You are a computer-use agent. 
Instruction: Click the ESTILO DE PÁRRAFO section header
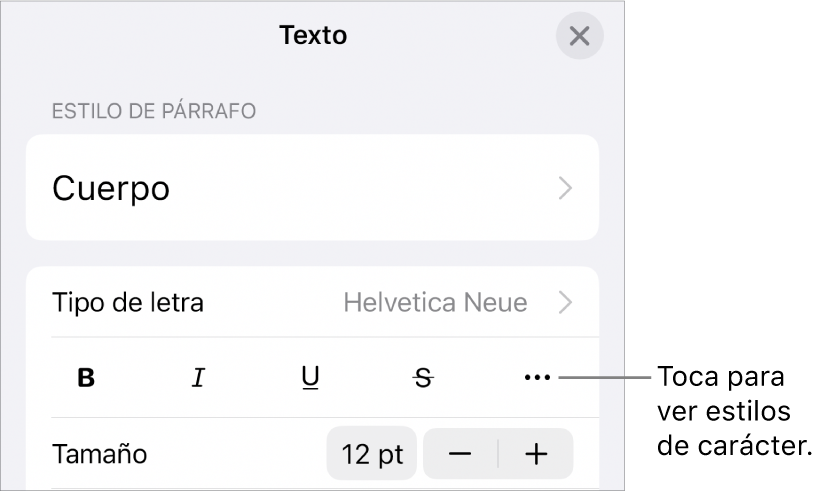point(154,110)
